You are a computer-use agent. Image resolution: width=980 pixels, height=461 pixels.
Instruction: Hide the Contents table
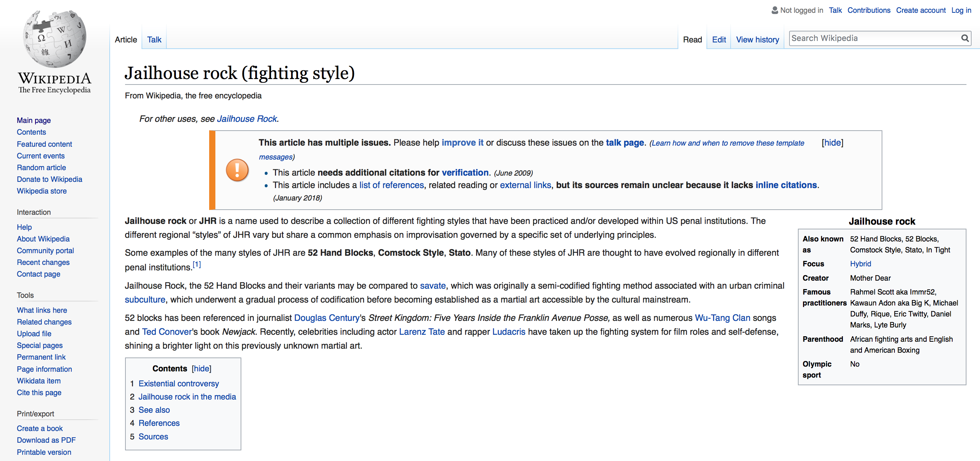(201, 368)
